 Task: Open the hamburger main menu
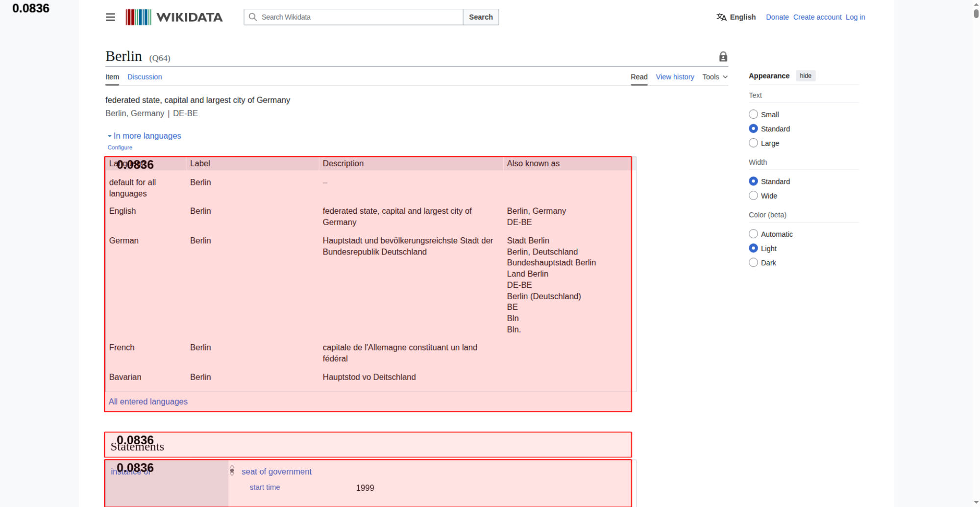110,17
